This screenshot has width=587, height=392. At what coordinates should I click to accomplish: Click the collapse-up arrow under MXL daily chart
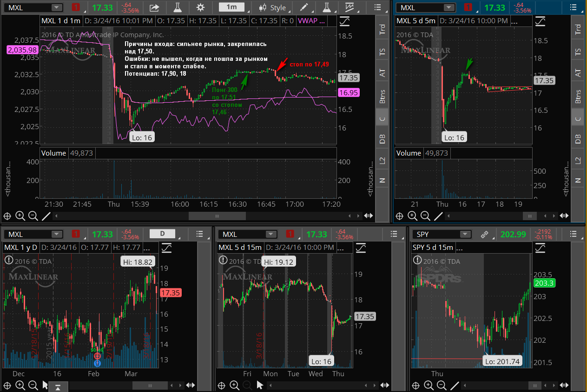point(58,387)
